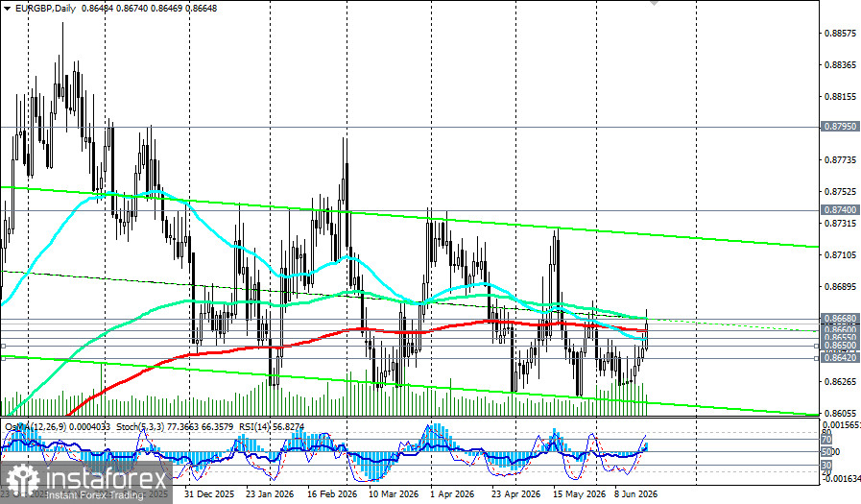Click the 0.88575 price axis value
The height and width of the screenshot is (504, 861).
pos(840,34)
